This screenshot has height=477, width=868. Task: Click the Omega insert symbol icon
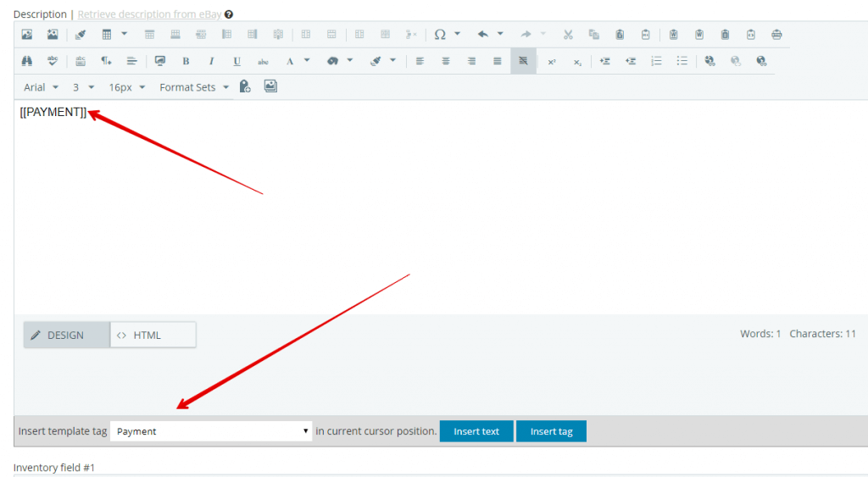440,34
